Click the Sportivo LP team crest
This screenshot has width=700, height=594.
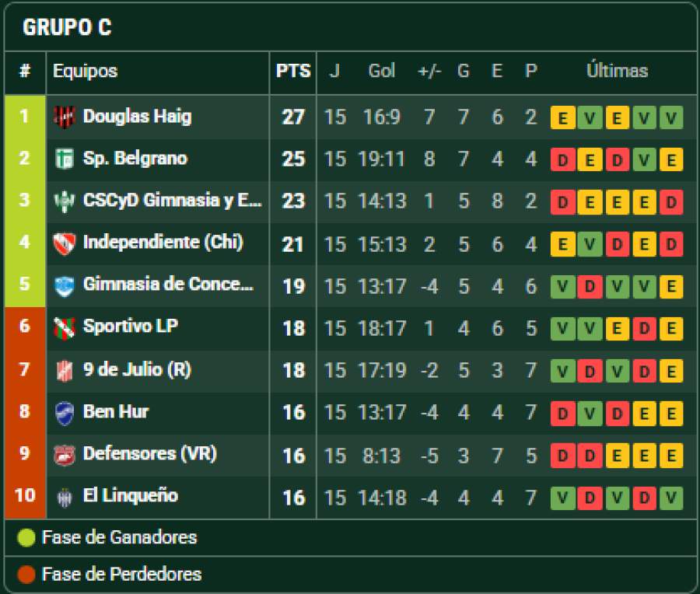[64, 327]
